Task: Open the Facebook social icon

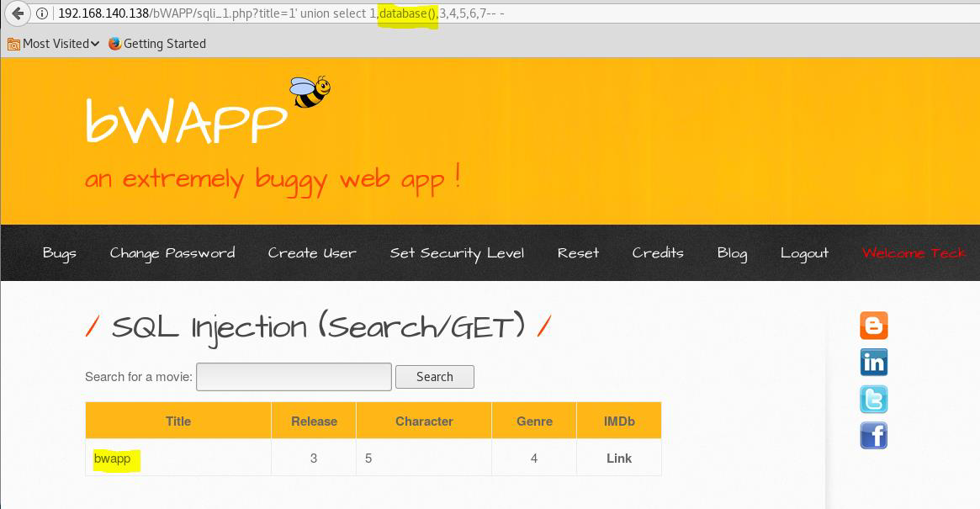Action: tap(873, 436)
